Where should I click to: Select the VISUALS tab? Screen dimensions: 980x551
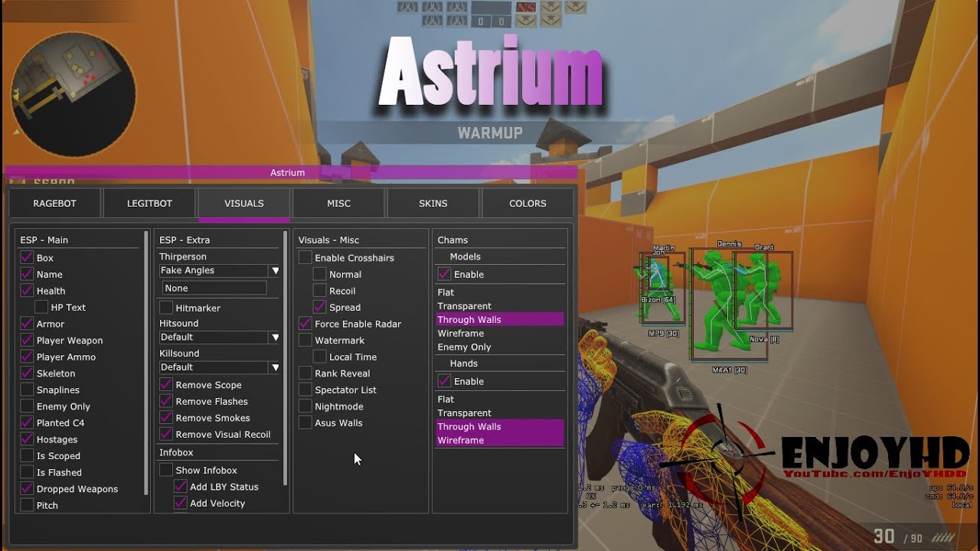244,204
